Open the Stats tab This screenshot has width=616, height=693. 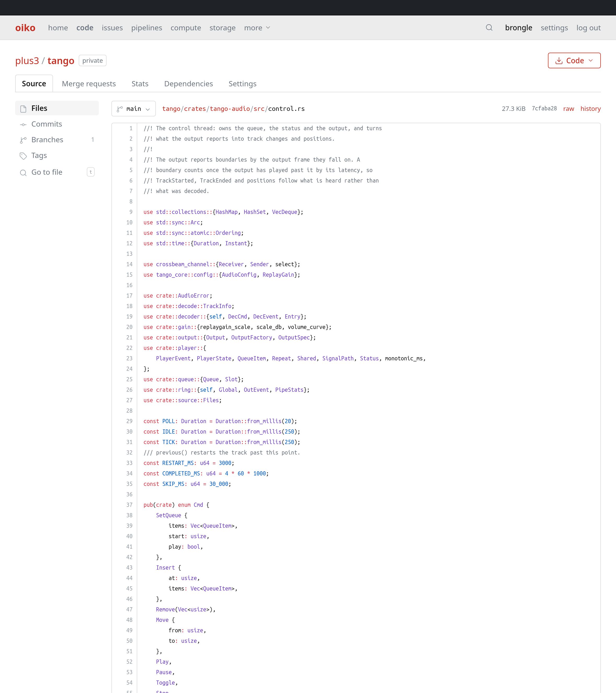[x=140, y=83]
